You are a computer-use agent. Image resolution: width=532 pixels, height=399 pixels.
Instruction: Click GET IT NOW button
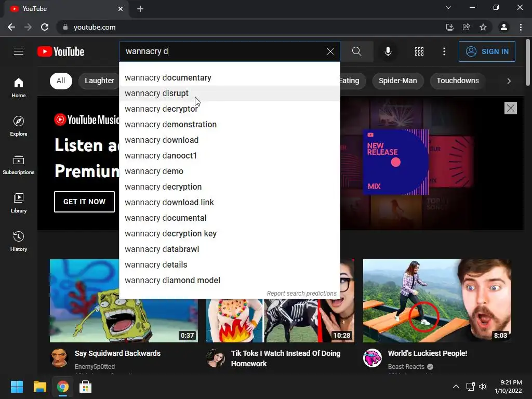coord(85,202)
